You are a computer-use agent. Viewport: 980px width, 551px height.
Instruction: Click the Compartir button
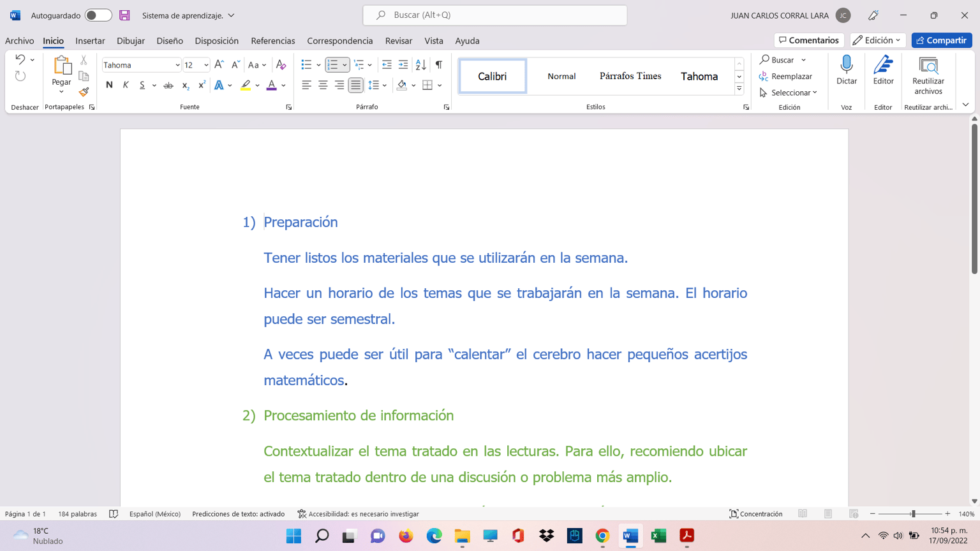(x=942, y=40)
